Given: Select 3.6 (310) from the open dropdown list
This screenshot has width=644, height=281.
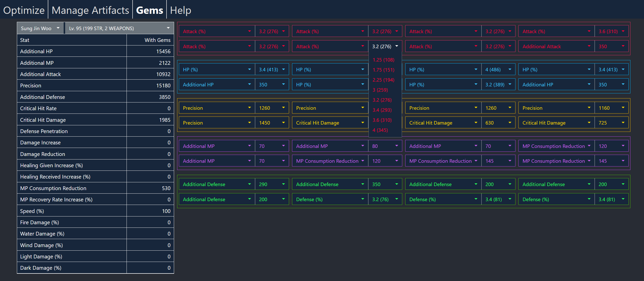Looking at the screenshot, I should point(382,120).
